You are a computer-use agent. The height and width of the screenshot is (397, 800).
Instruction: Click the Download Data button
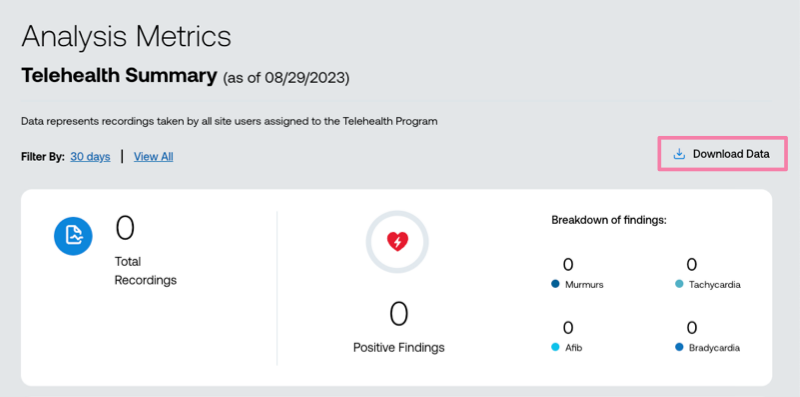[722, 154]
